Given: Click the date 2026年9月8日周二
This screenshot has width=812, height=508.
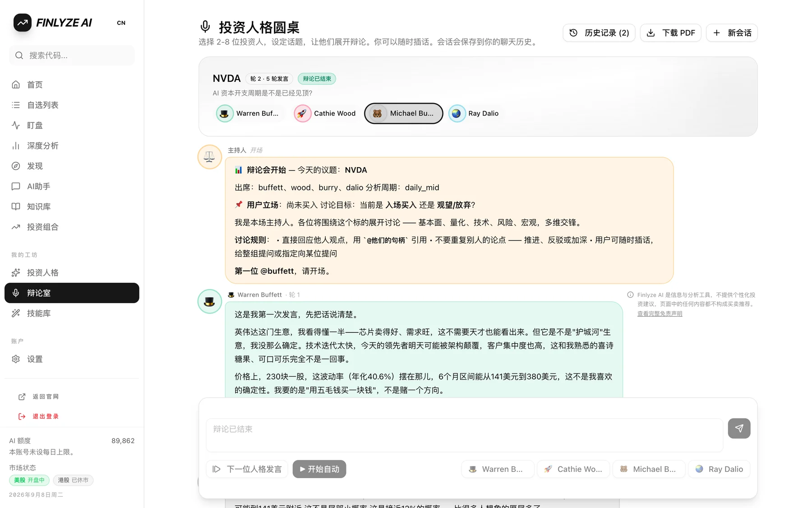Looking at the screenshot, I should pyautogui.click(x=36, y=495).
